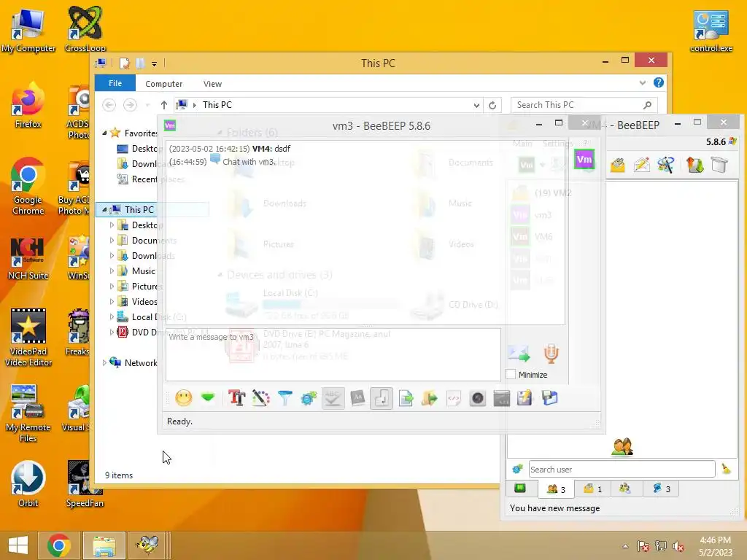Open Chrome from the taskbar
This screenshot has height=560, width=747.
pyautogui.click(x=59, y=545)
